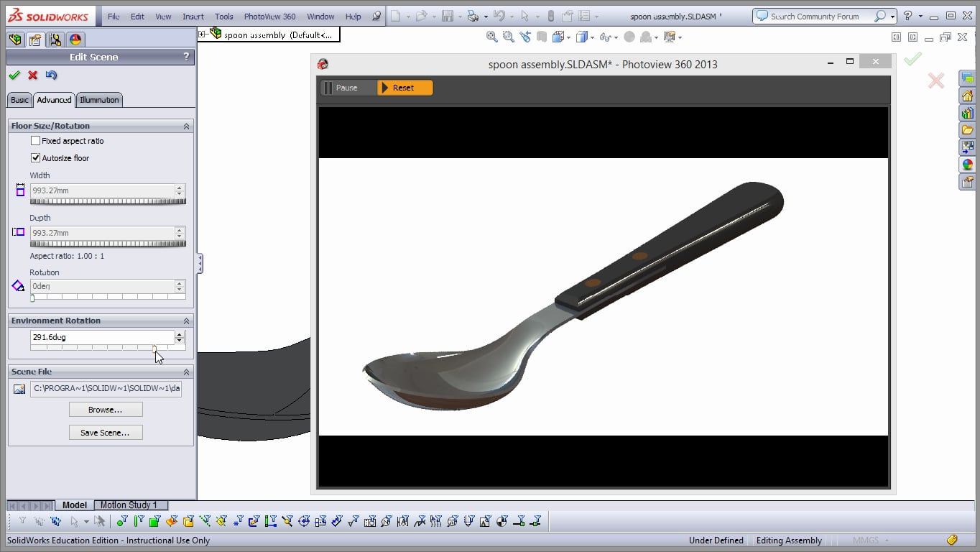This screenshot has width=980, height=552.
Task: Pause the PhotoView 360 render
Action: [349, 88]
